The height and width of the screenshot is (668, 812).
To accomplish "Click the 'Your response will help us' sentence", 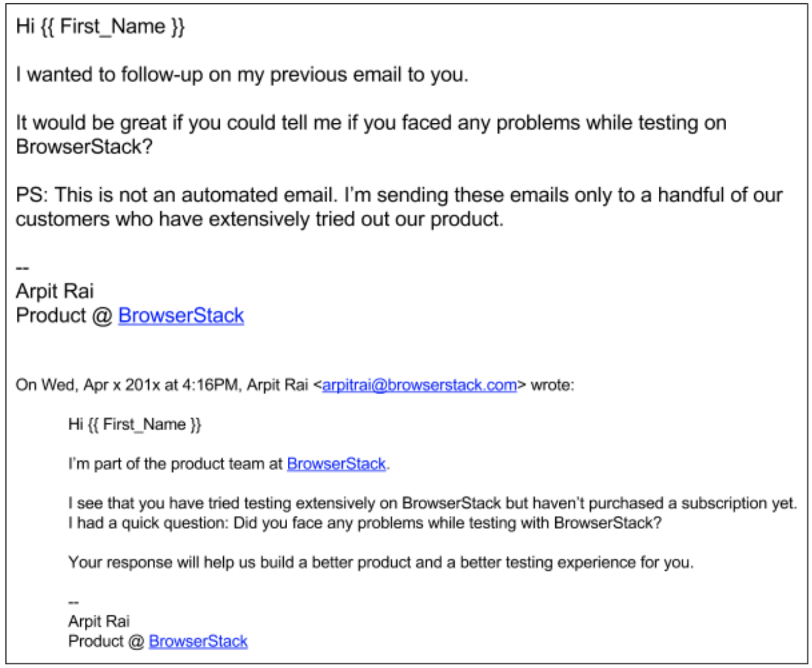I will pyautogui.click(x=381, y=562).
